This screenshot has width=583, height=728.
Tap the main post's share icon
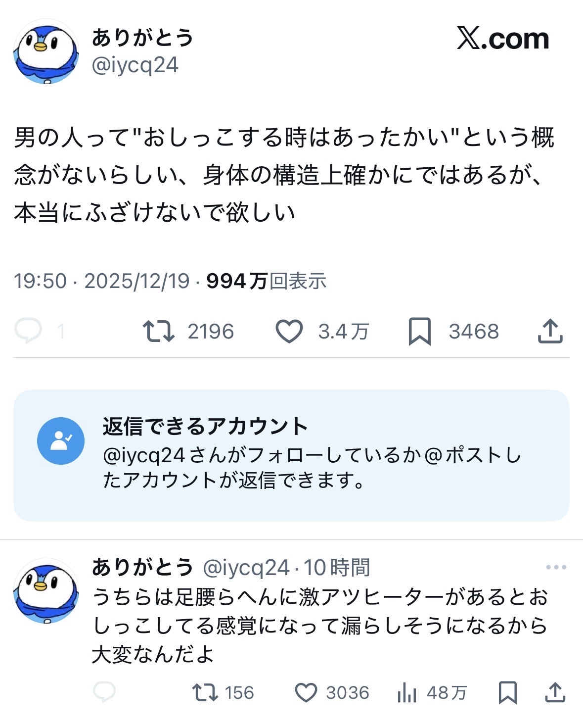550,331
